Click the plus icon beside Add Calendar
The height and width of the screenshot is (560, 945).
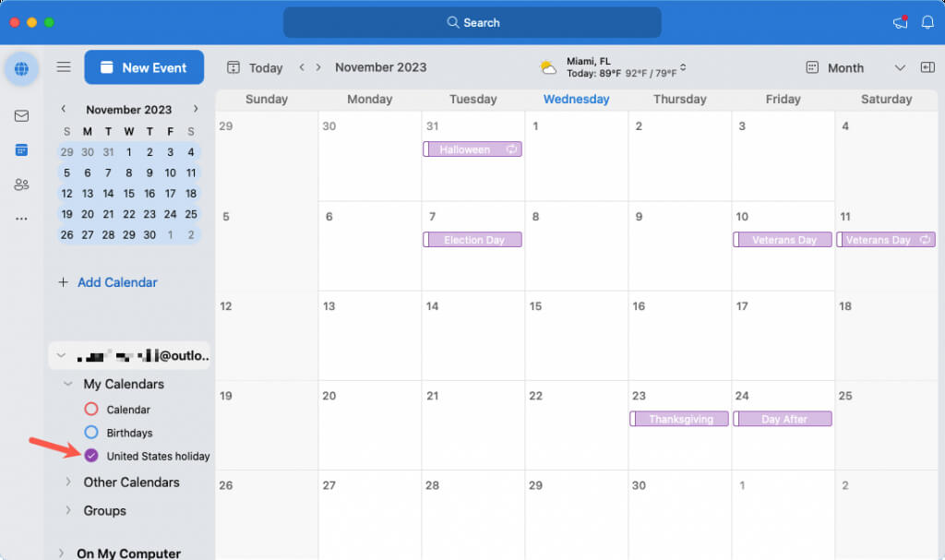(x=64, y=282)
